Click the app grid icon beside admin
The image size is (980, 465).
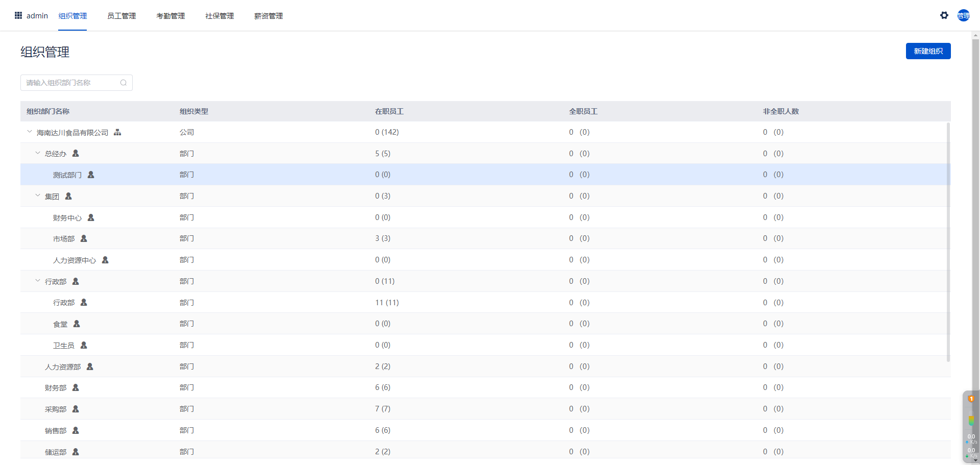coord(18,15)
